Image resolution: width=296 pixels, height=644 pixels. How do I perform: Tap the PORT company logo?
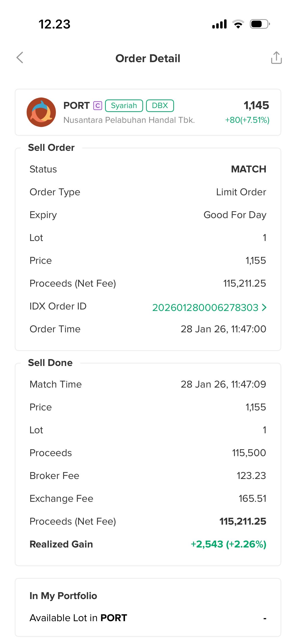point(41,112)
